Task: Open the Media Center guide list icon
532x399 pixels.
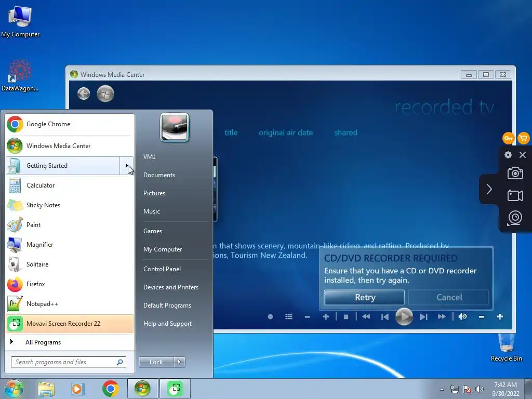Action: (289, 317)
